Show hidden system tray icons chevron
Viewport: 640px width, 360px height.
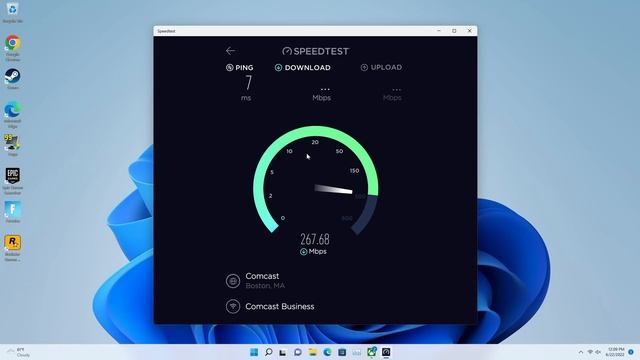[x=581, y=352]
